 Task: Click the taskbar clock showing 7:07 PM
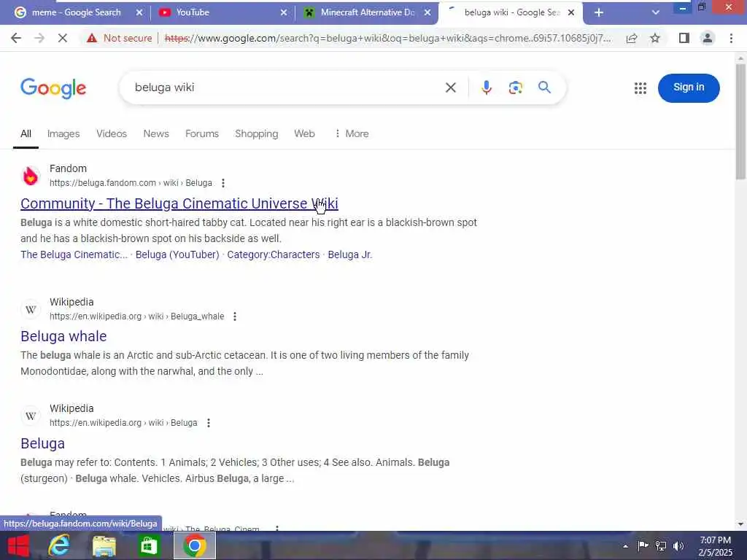click(715, 546)
